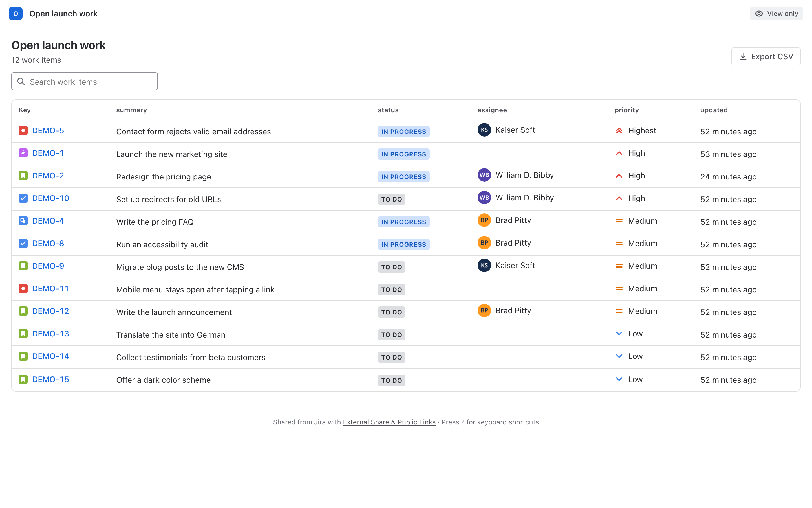Click William D. Bibby avatar in DEMO-2 row
The width and height of the screenshot is (812, 508).
tap(484, 175)
